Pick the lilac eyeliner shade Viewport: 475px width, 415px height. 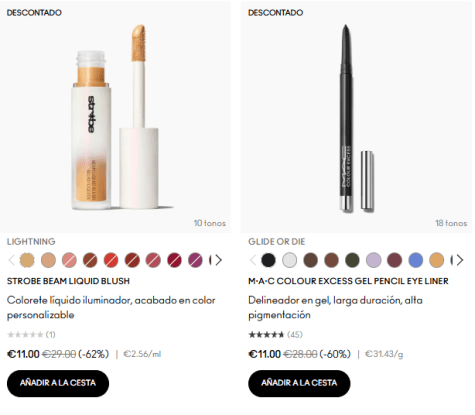pyautogui.click(x=373, y=260)
